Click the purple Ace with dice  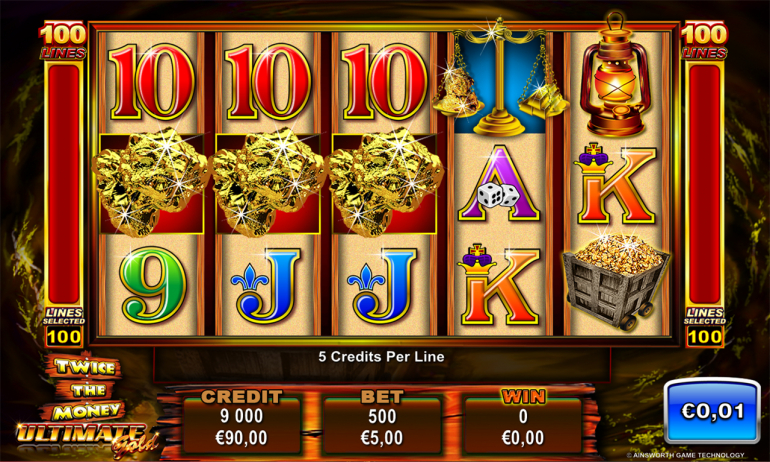pyautogui.click(x=499, y=183)
